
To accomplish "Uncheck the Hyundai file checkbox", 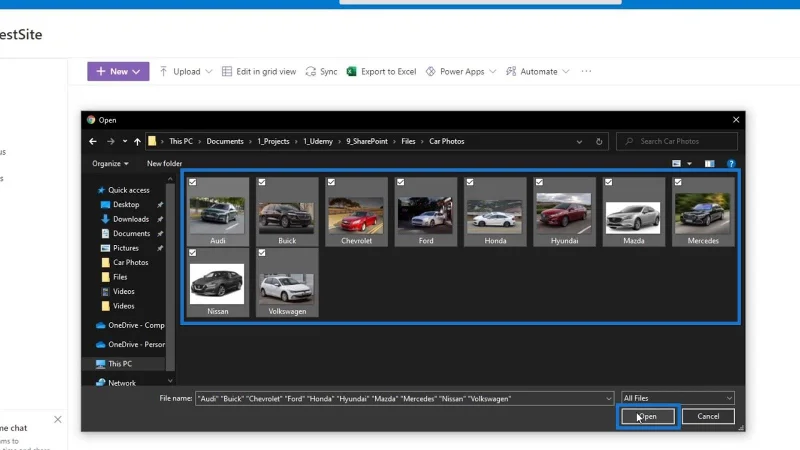I will [x=539, y=182].
